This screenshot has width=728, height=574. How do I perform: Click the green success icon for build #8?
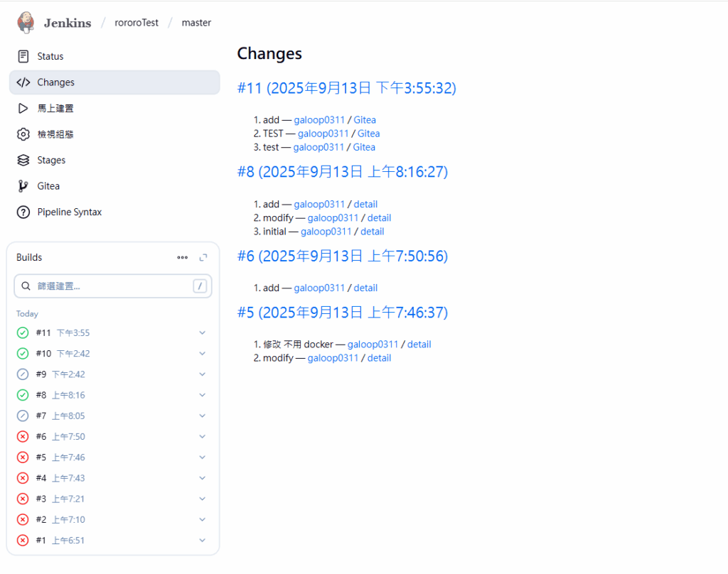23,395
